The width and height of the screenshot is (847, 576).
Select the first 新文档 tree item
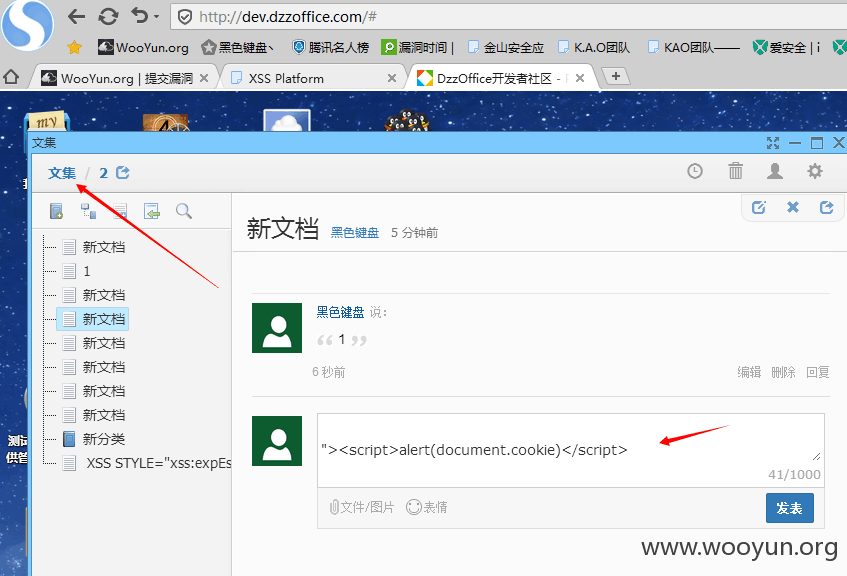[x=94, y=247]
